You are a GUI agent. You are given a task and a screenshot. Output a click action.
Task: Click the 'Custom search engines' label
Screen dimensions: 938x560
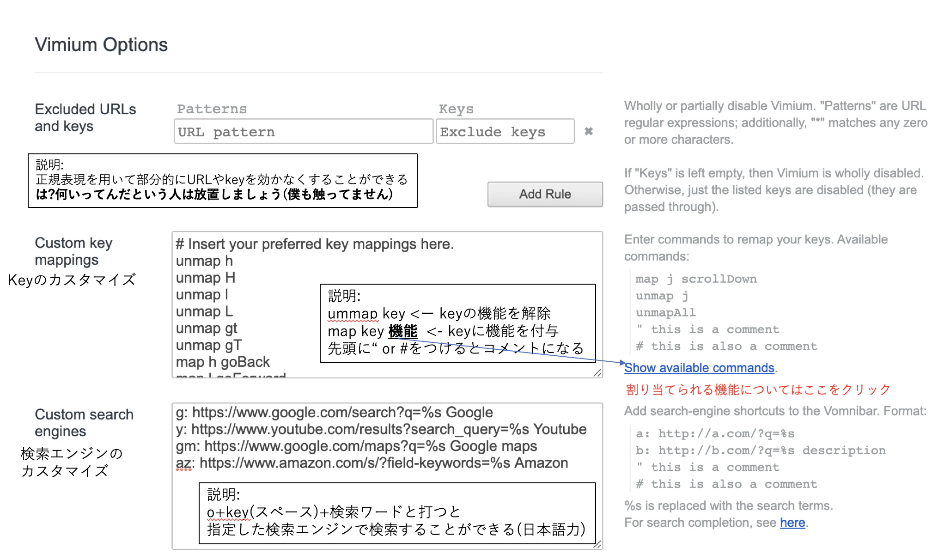pos(84,423)
